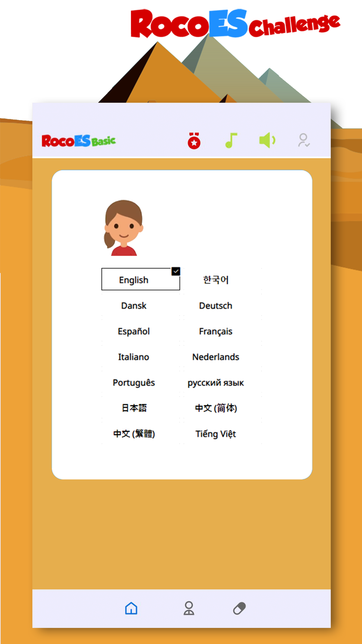Go to the Home icon in bottom bar
Screen dimensions: 362x644
131,609
